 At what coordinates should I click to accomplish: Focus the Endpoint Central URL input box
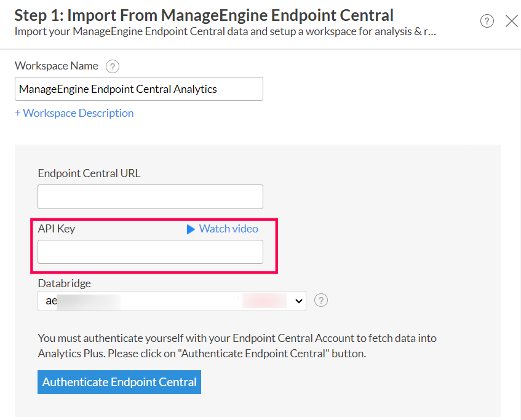pyautogui.click(x=150, y=197)
